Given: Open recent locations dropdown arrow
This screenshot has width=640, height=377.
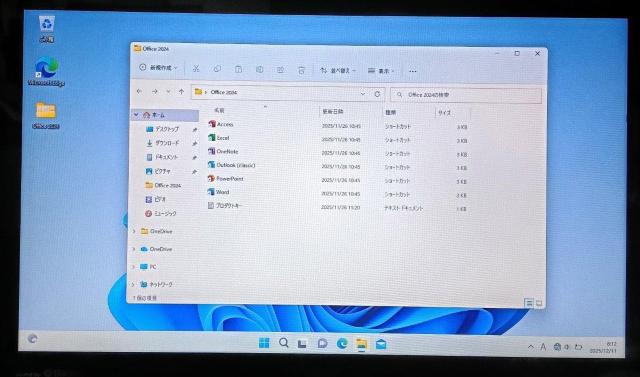Looking at the screenshot, I should 168,92.
